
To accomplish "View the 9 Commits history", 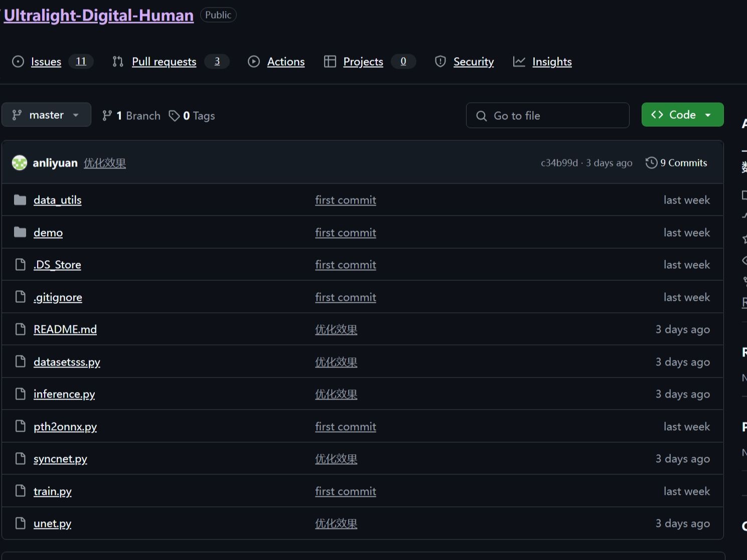I will pos(676,163).
